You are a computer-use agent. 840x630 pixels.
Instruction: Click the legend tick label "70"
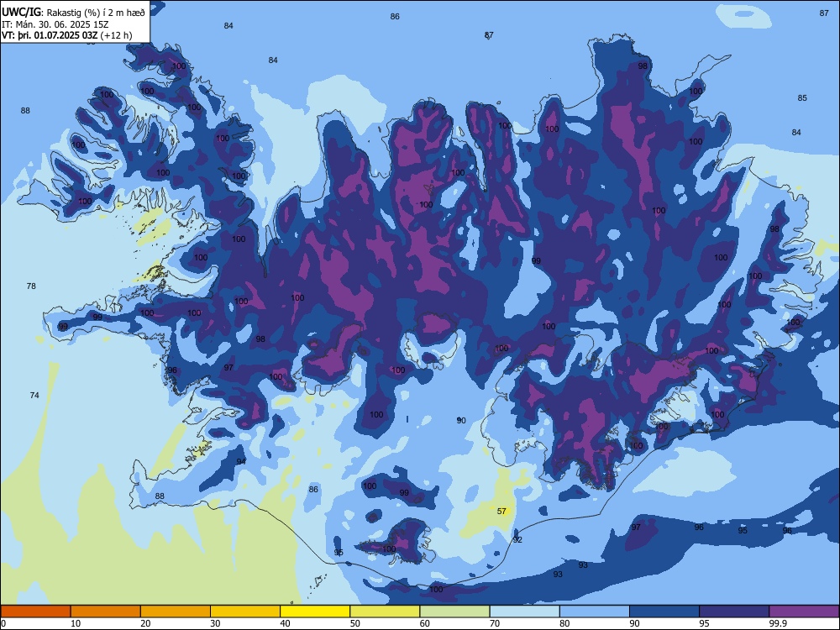[x=495, y=623]
